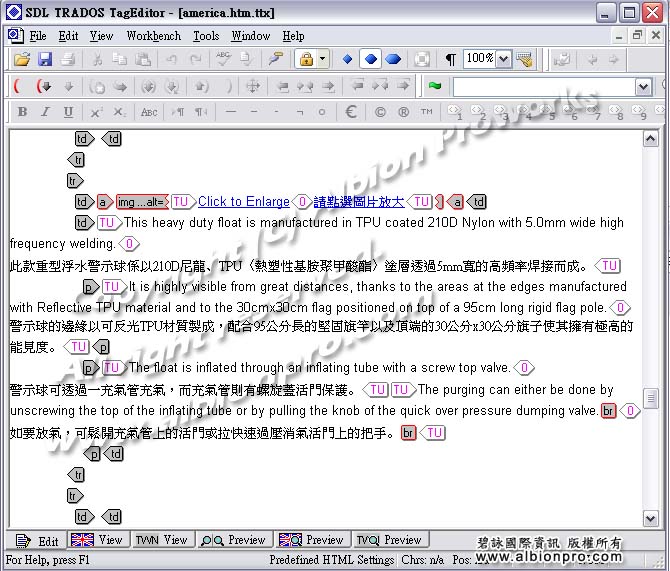Open the dropdown beside the lock icon
Screen dimensions: 670x571
tap(323, 59)
